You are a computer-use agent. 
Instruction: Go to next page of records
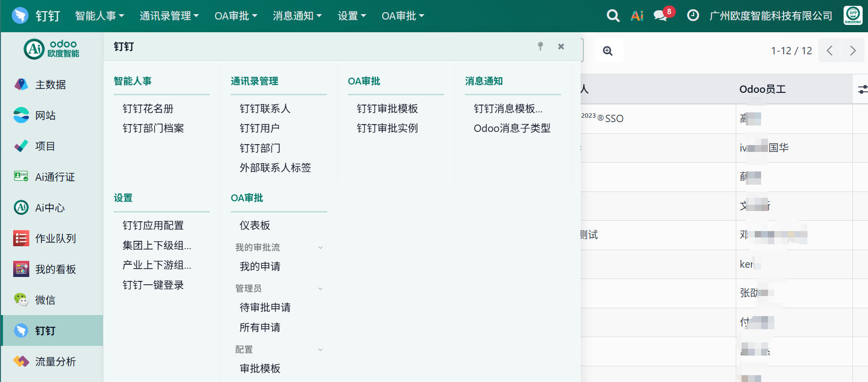pos(853,50)
